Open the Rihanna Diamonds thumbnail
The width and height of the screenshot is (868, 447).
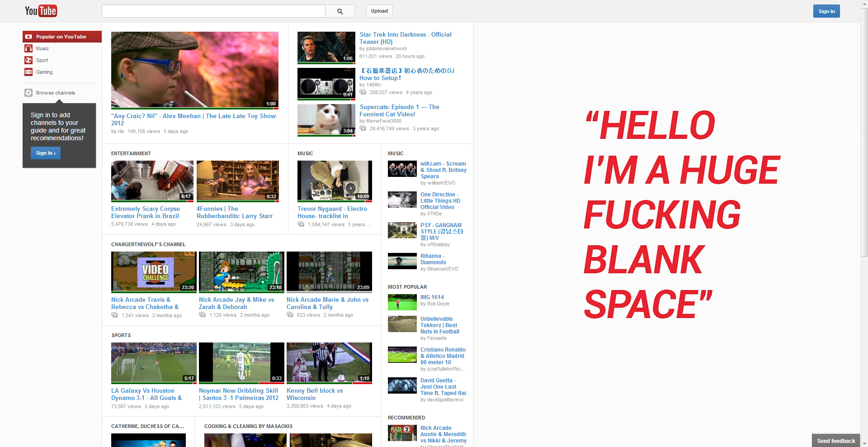tap(402, 261)
